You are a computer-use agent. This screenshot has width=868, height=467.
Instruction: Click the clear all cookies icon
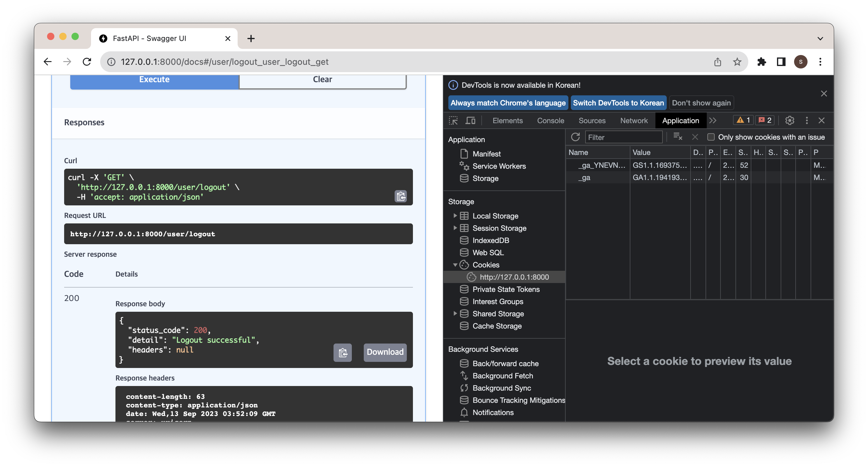(678, 137)
